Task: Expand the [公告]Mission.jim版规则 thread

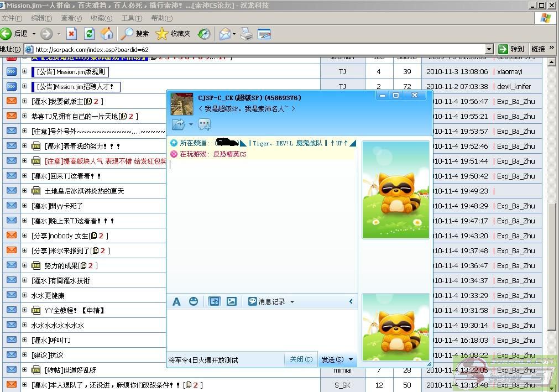Action: 25,71
